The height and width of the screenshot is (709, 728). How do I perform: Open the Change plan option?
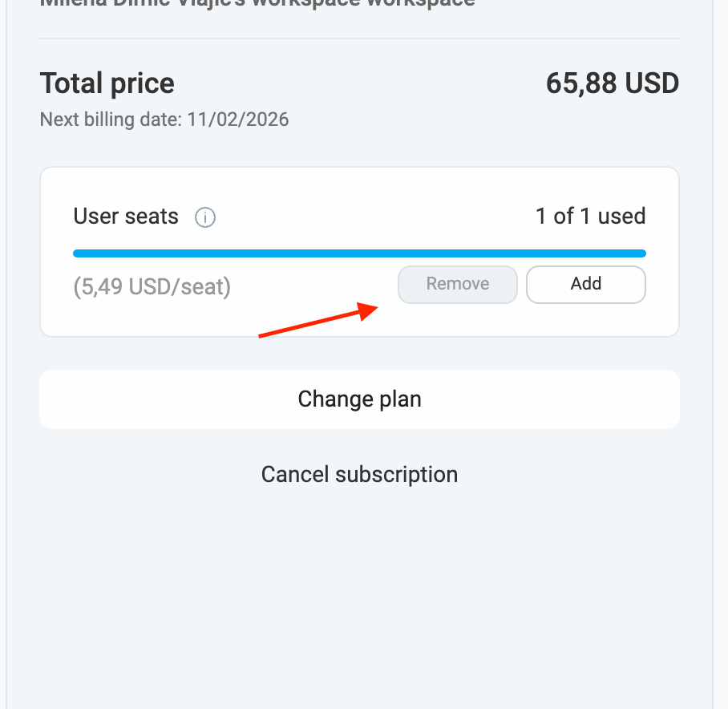(359, 399)
